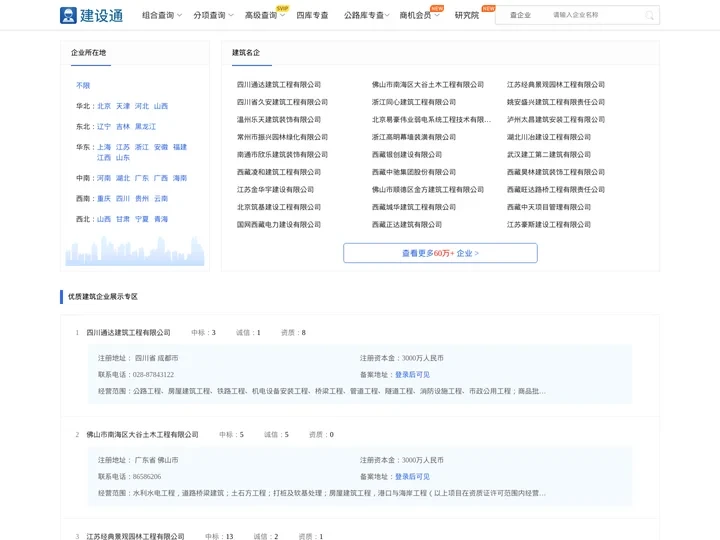
Task: Filter by 吉林 region
Action: pyautogui.click(x=123, y=127)
